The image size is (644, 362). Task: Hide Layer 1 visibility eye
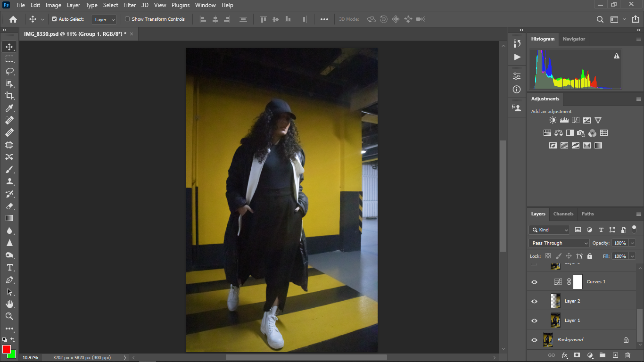tap(534, 321)
